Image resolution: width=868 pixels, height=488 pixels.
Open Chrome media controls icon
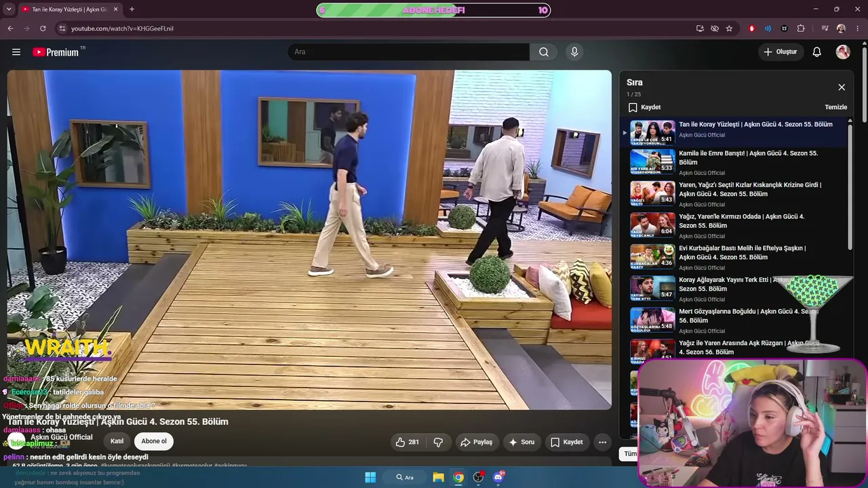825,28
